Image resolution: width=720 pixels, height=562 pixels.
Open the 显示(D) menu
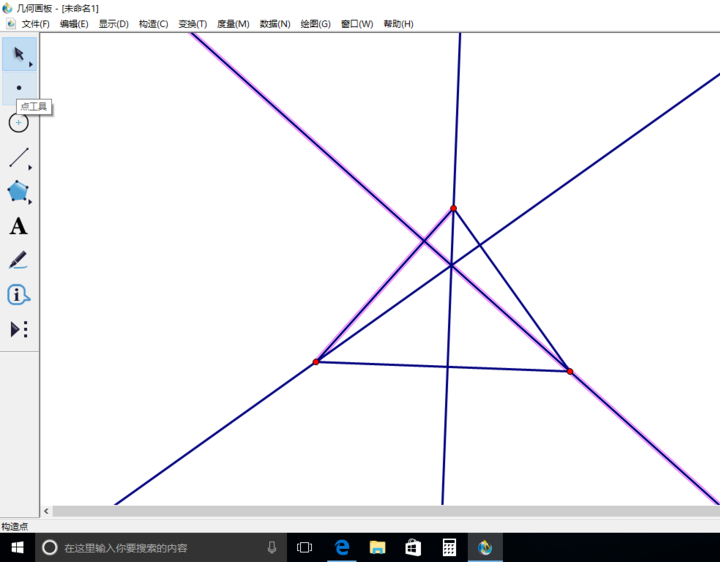point(113,24)
